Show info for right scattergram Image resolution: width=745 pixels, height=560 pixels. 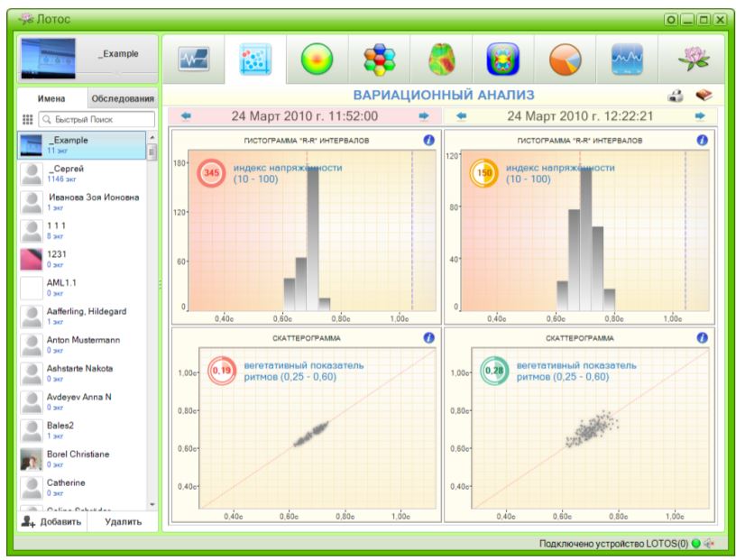coord(702,337)
